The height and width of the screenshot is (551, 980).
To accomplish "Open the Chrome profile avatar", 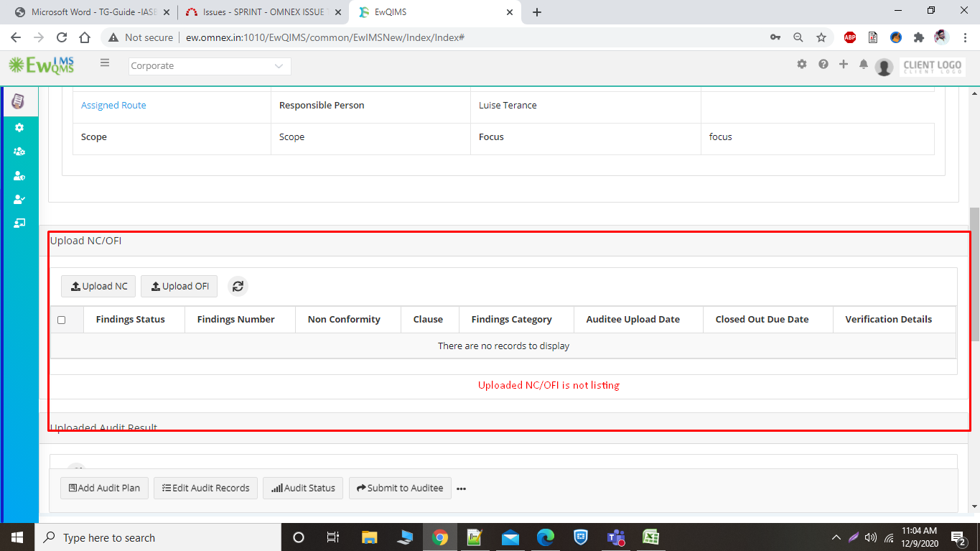I will (x=941, y=37).
